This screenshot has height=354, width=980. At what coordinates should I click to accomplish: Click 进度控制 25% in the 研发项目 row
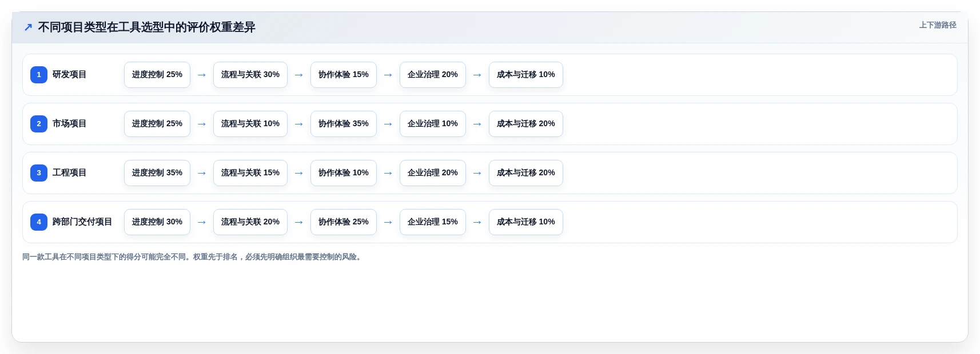click(x=157, y=75)
